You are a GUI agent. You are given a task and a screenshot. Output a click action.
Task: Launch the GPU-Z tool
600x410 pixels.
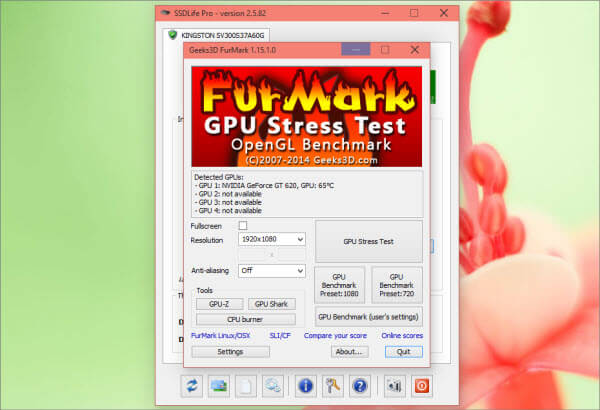click(x=219, y=304)
